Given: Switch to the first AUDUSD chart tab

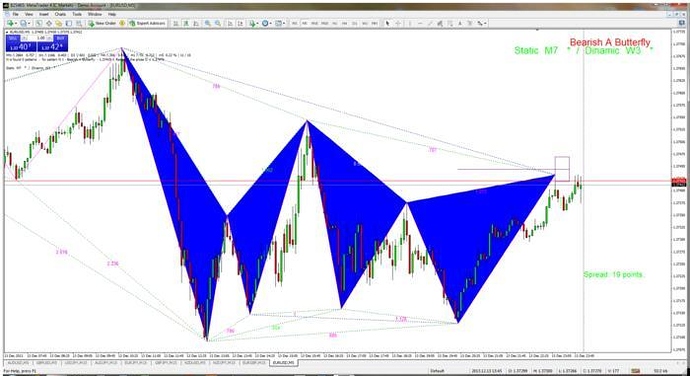Looking at the screenshot, I should 17,363.
